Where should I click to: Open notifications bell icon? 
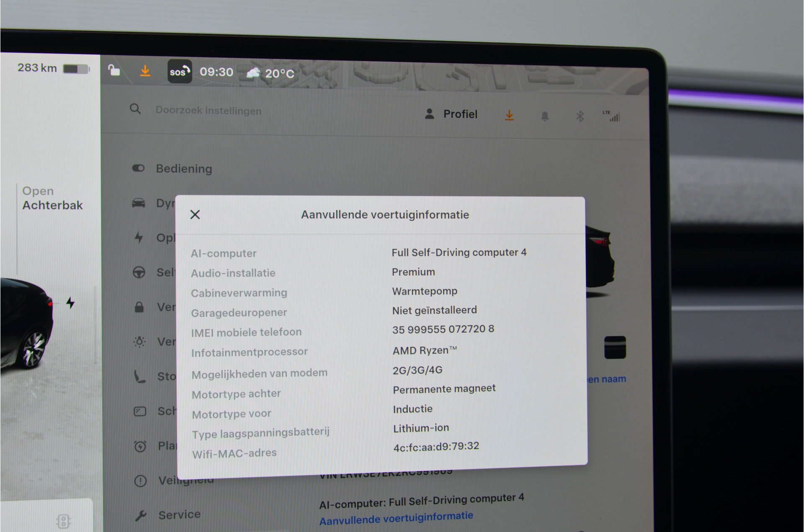(545, 116)
